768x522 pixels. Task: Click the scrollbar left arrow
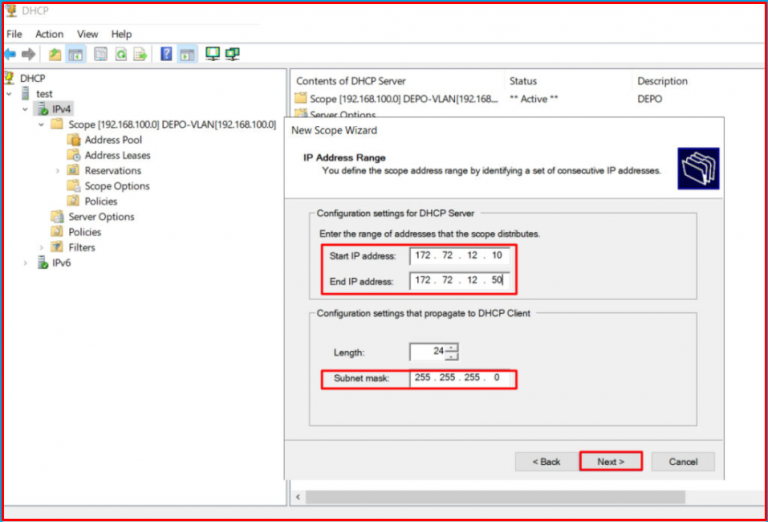coord(298,497)
